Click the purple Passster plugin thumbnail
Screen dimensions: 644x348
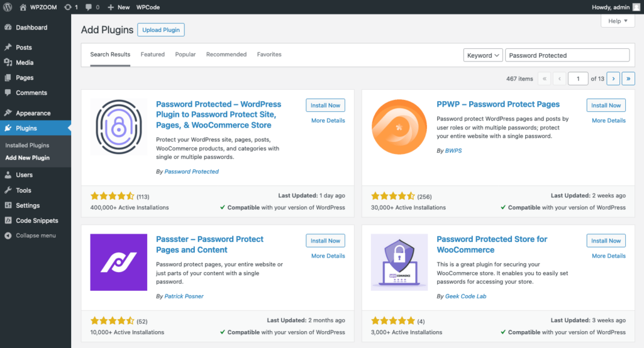119,262
